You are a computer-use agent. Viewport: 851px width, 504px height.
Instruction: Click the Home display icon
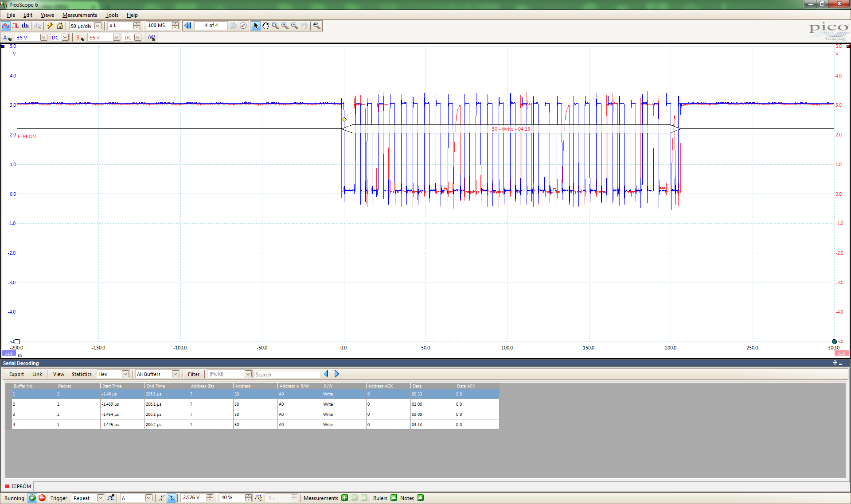tap(60, 26)
